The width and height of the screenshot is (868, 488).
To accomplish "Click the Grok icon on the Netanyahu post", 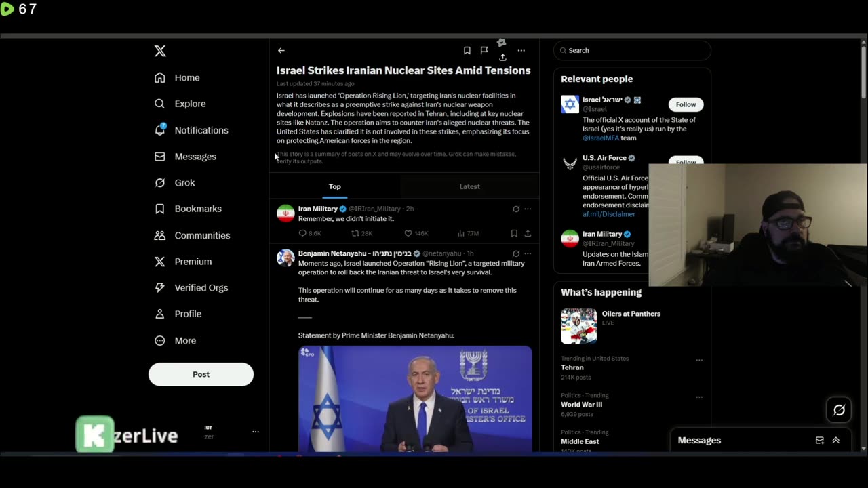I will [516, 253].
